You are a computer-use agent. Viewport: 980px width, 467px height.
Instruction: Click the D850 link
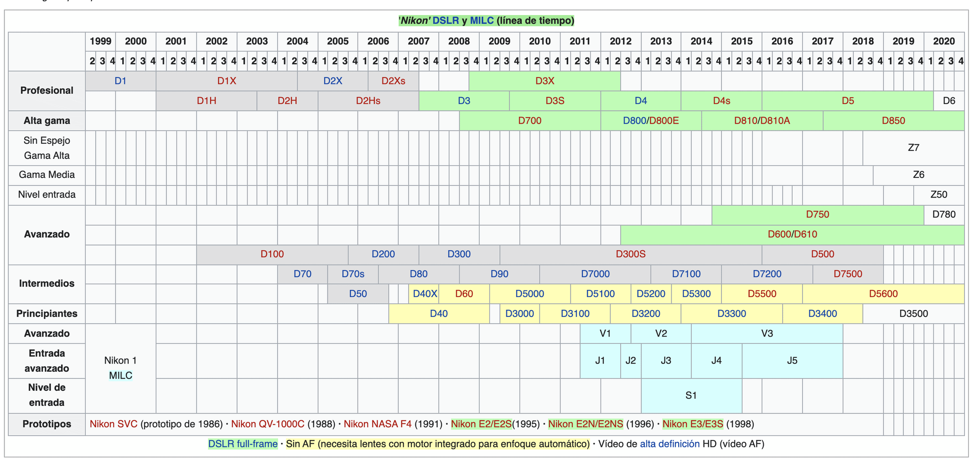(893, 121)
